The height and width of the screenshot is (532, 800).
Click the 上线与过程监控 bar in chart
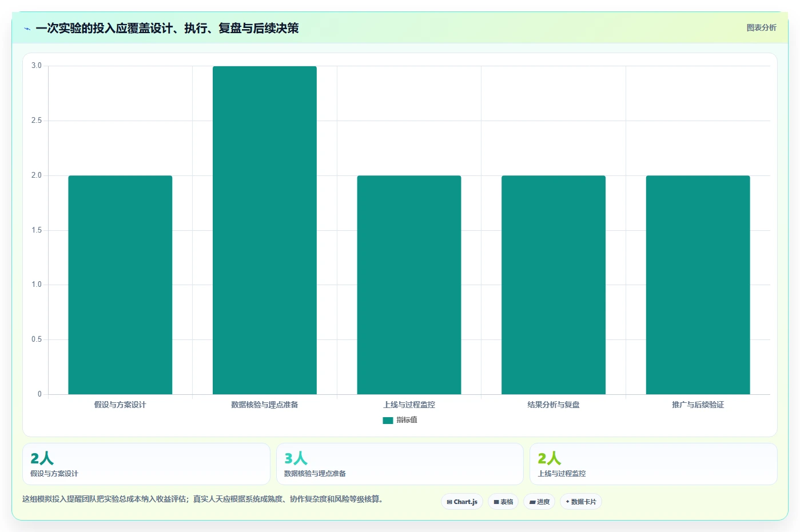point(409,285)
